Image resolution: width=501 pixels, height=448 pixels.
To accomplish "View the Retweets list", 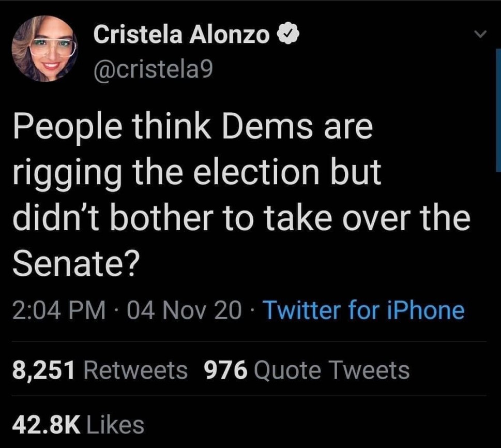I will click(x=135, y=370).
